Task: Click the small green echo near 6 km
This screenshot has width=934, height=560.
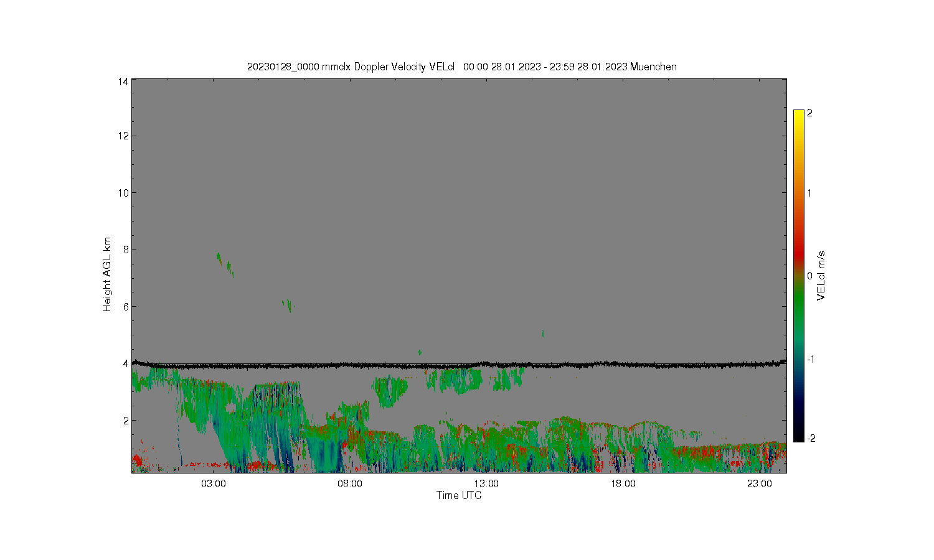Action: (288, 305)
